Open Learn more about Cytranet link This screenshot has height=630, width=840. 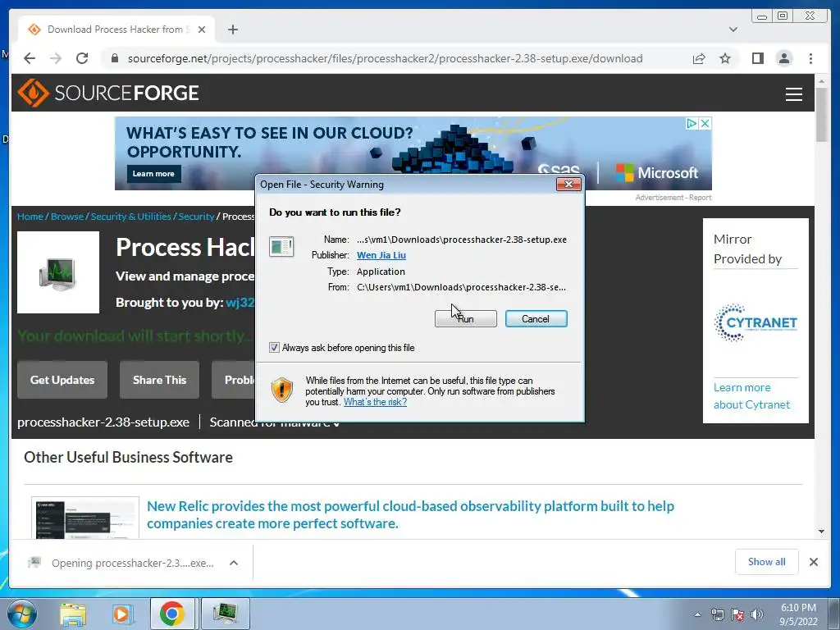[x=751, y=396]
